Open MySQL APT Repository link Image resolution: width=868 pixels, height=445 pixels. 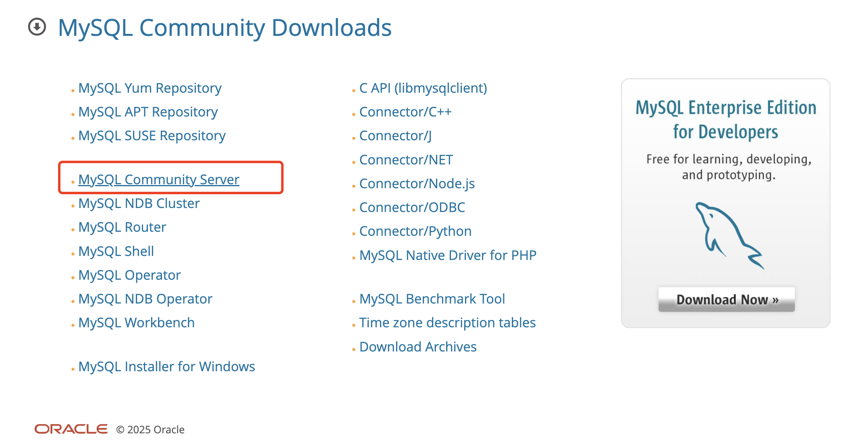[x=148, y=112]
